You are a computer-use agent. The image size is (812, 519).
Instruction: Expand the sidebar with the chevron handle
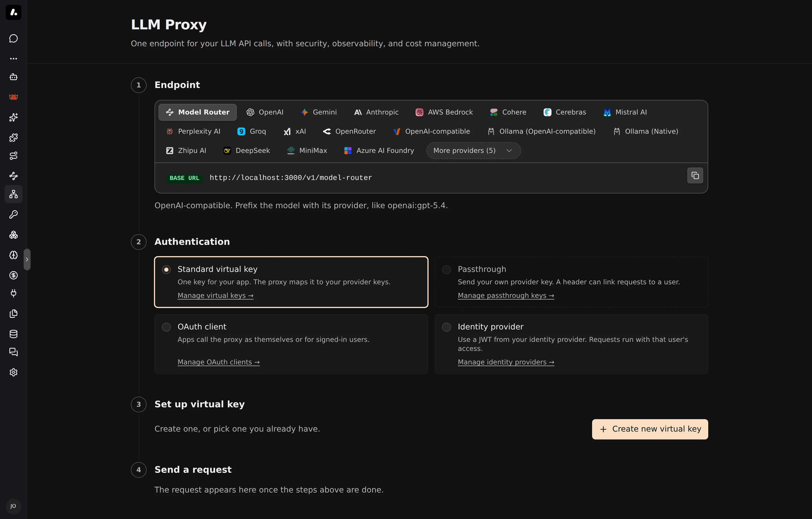[x=27, y=259]
